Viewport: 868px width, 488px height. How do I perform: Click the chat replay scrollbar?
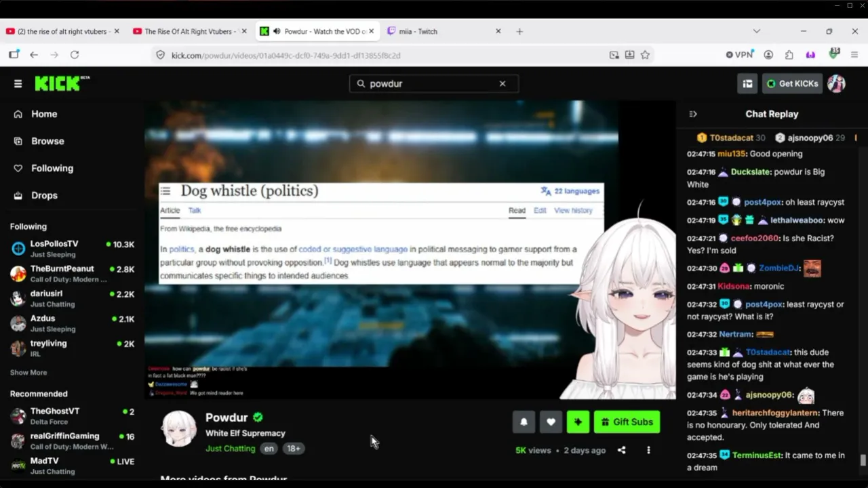coord(863,461)
